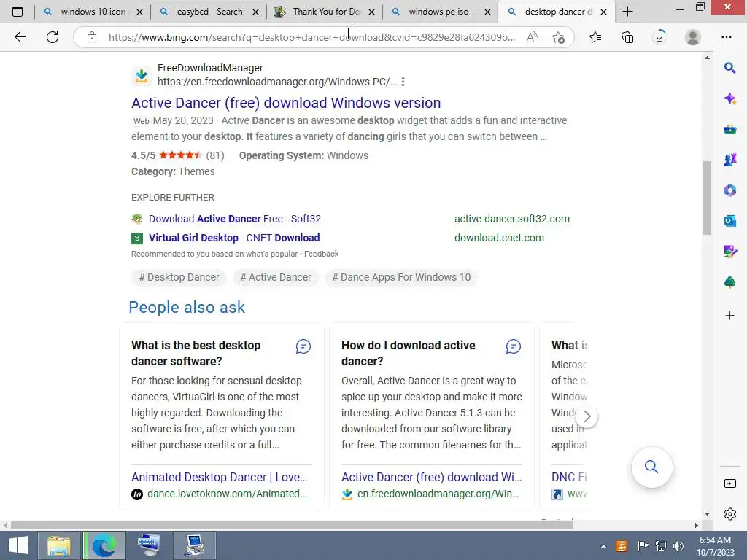Open the network tray icon
Screen dimensions: 747x560
coord(661,545)
